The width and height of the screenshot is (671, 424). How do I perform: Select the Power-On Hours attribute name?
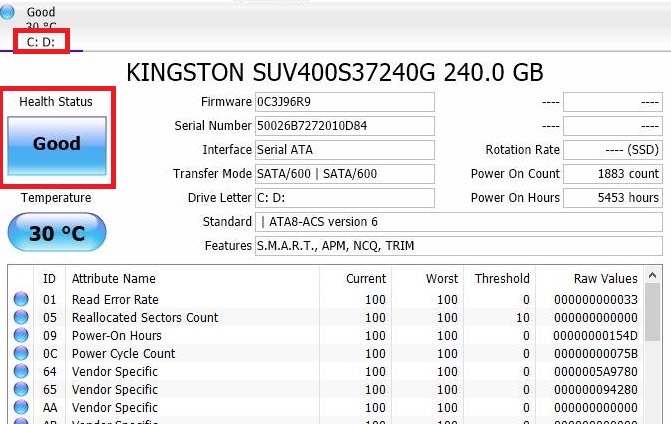tap(117, 335)
